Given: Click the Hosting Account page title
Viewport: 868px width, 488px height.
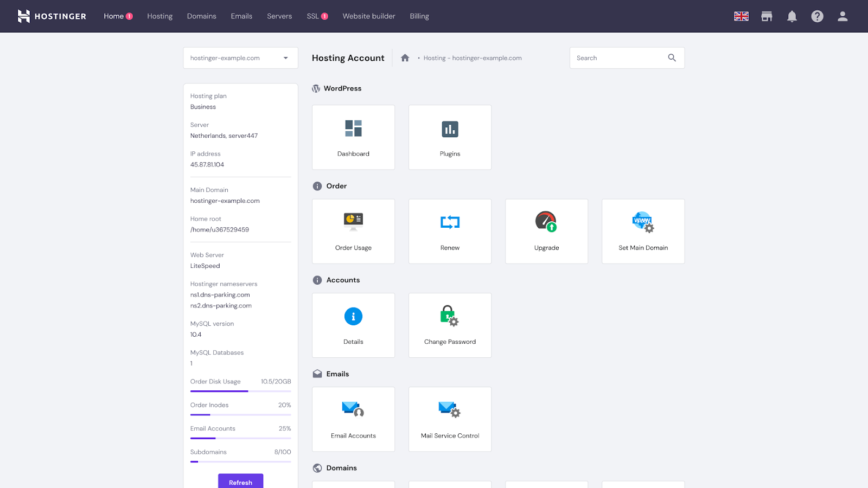Looking at the screenshot, I should (348, 58).
